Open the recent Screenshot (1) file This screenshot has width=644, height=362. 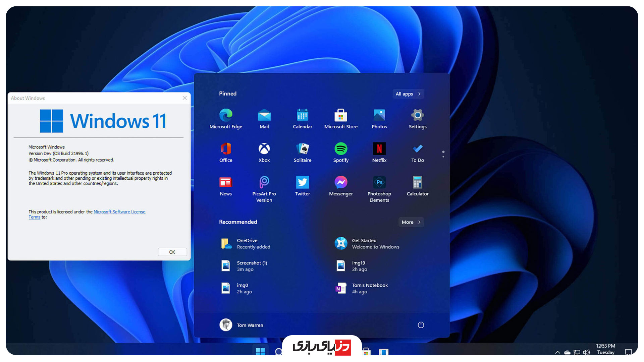[x=252, y=266]
